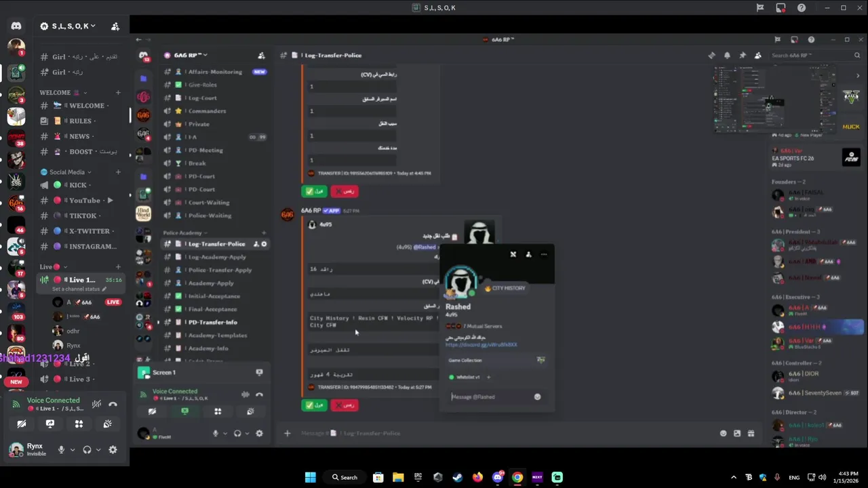The image size is (868, 488).
Task: Open Activities launcher in the Rynx voice panel
Action: click(x=79, y=424)
